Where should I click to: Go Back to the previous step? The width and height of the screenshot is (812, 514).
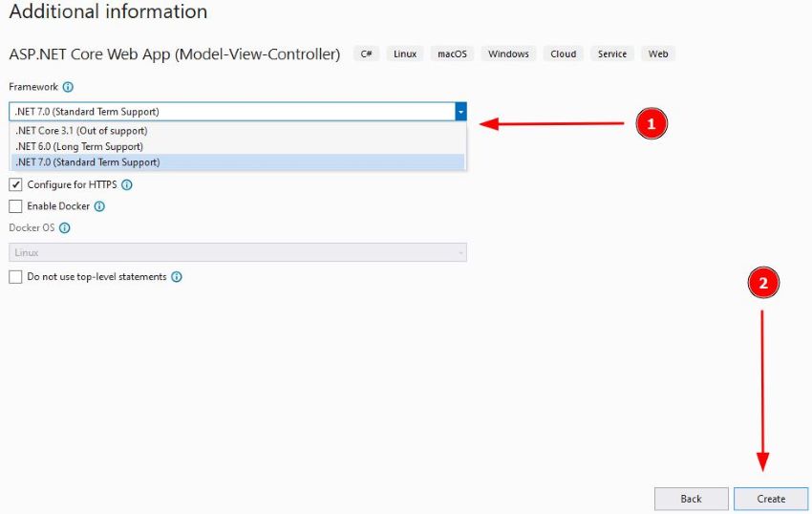pos(691,499)
